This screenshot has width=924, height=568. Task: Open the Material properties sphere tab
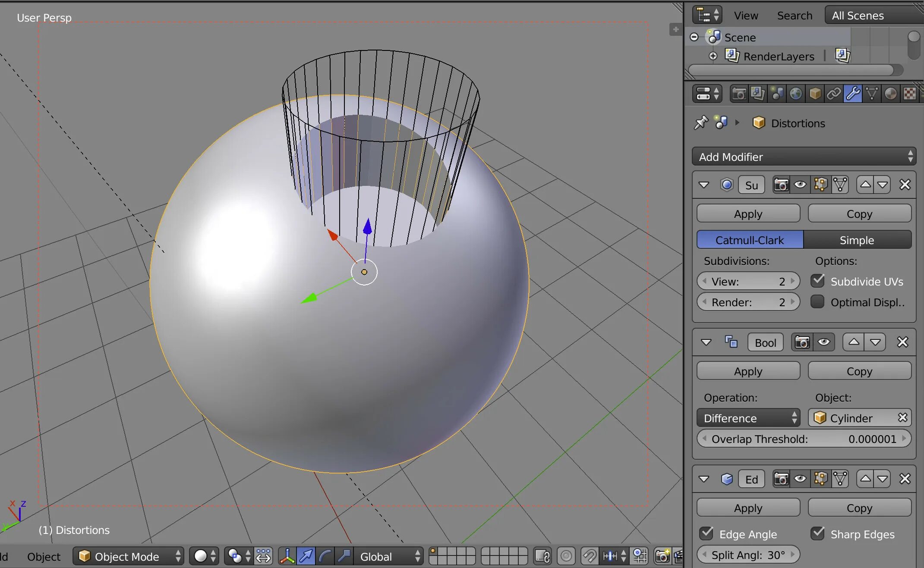pyautogui.click(x=890, y=94)
